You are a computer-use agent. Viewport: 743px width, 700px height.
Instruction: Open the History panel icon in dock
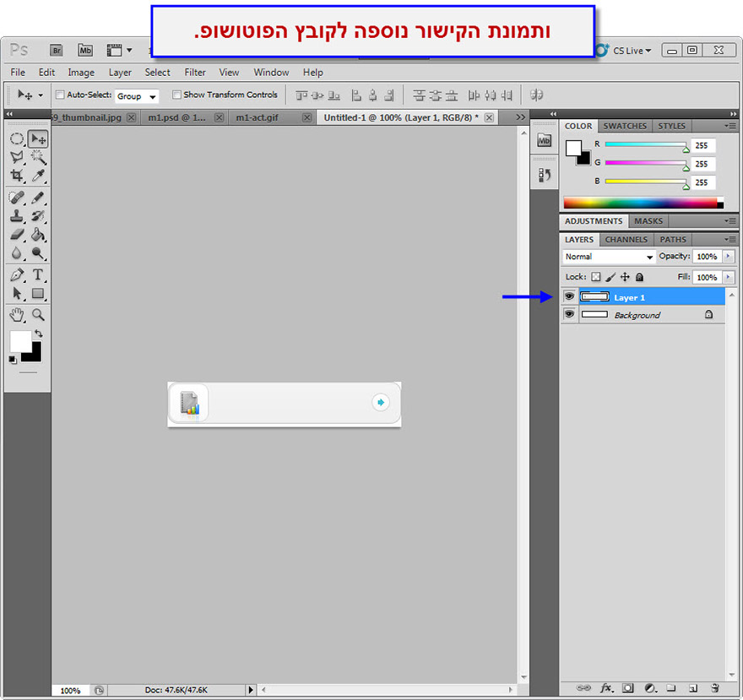click(544, 175)
